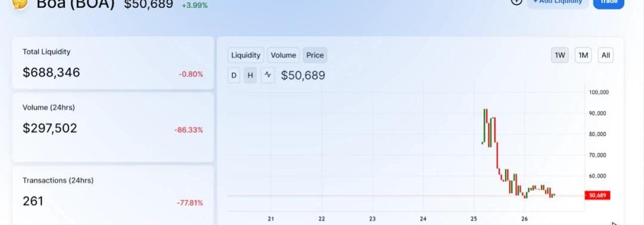Click the 100,000 price axis label

[x=599, y=92]
